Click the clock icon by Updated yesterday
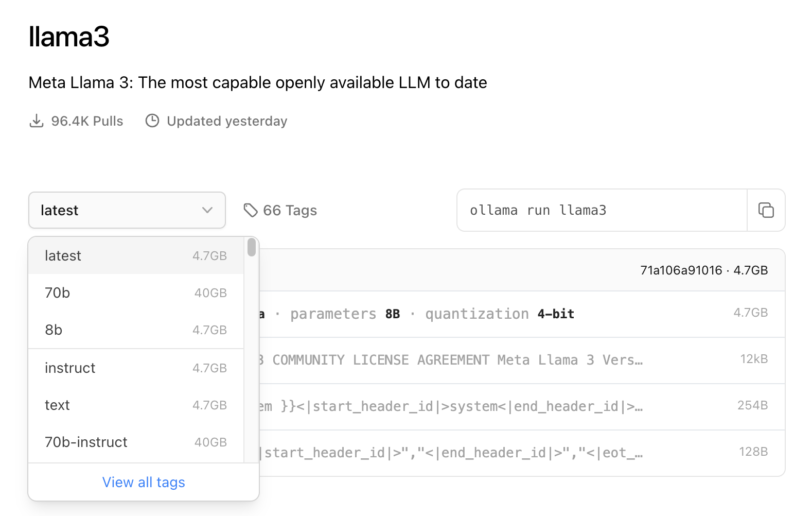The image size is (812, 516). tap(152, 121)
